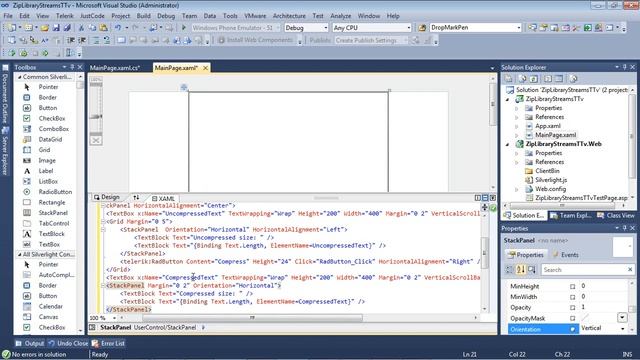Click the Orientation property marker
Image resolution: width=640 pixels, height=360 pixels.
click(x=573, y=329)
